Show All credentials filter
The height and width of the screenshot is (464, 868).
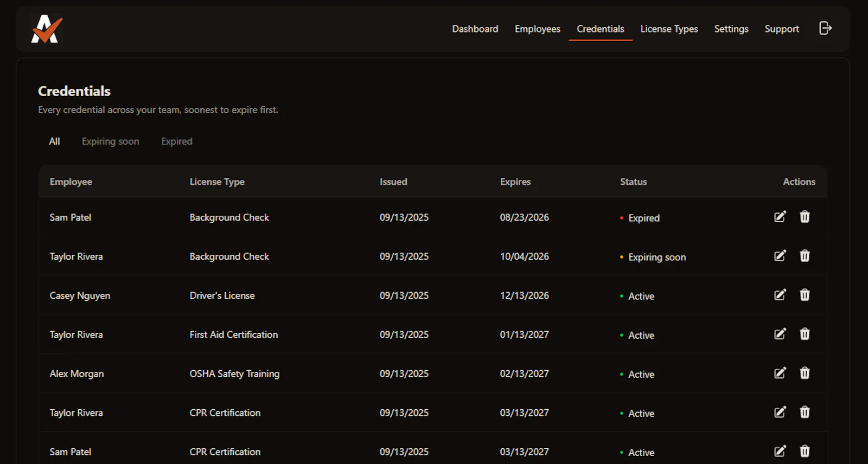coord(54,141)
